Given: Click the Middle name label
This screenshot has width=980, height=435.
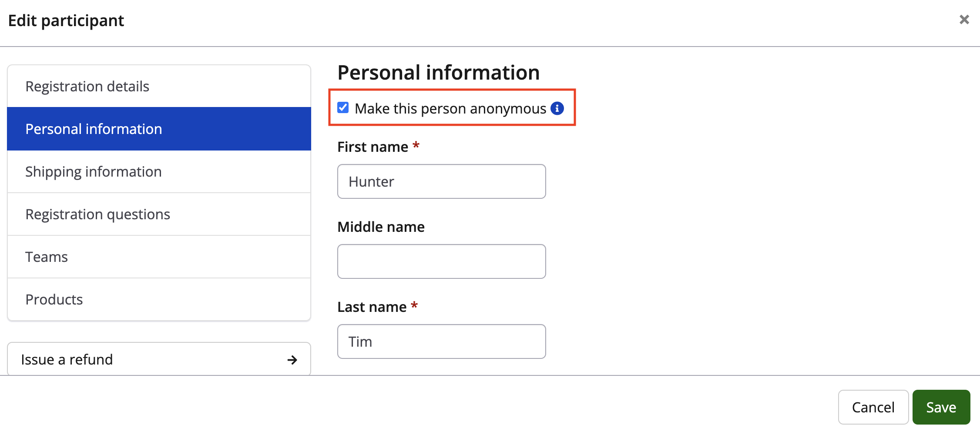Looking at the screenshot, I should [x=381, y=227].
